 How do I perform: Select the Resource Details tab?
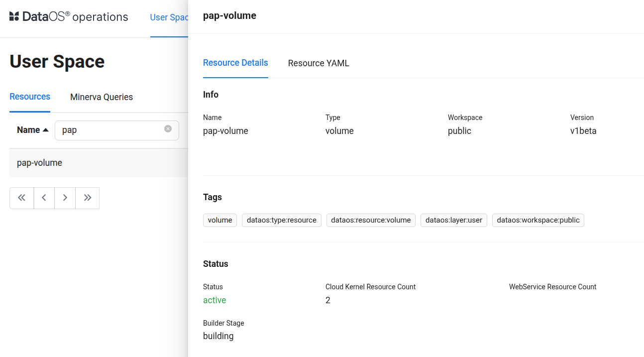[x=235, y=63]
